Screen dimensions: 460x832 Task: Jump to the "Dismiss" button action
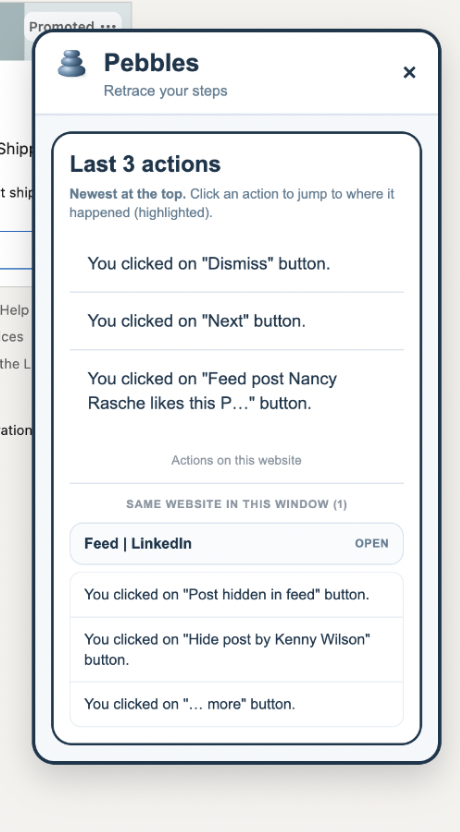click(237, 264)
